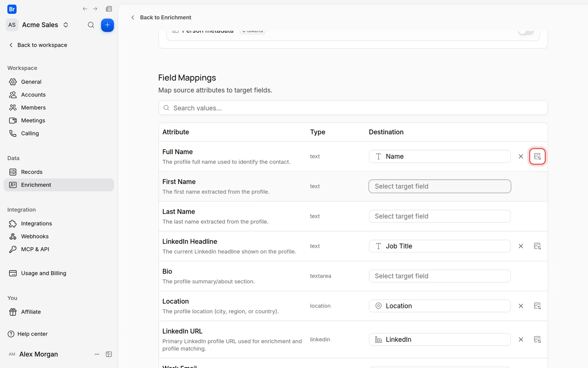The image size is (588, 368).
Task: Open Usage and Billing
Action: (x=59, y=273)
